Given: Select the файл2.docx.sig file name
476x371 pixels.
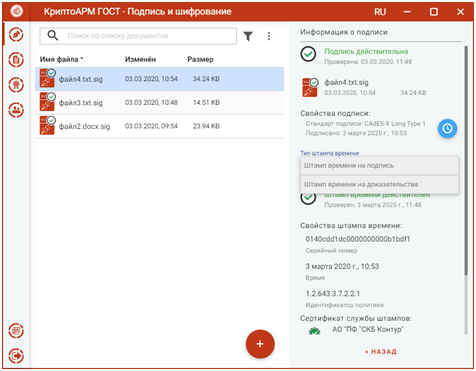Looking at the screenshot, I should coord(84,127).
